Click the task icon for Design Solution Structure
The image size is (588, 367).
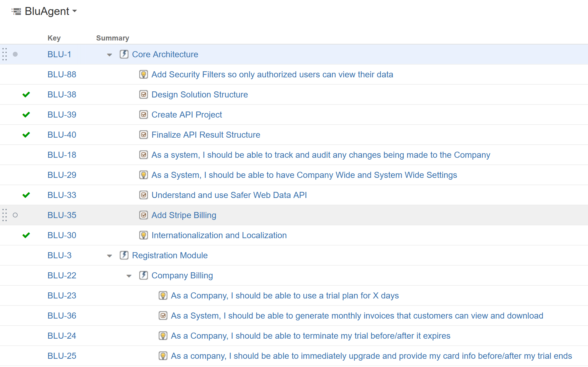[x=143, y=94]
